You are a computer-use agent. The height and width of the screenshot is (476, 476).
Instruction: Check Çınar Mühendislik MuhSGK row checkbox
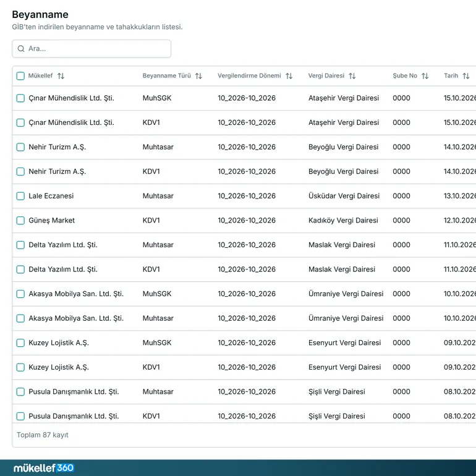[20, 98]
